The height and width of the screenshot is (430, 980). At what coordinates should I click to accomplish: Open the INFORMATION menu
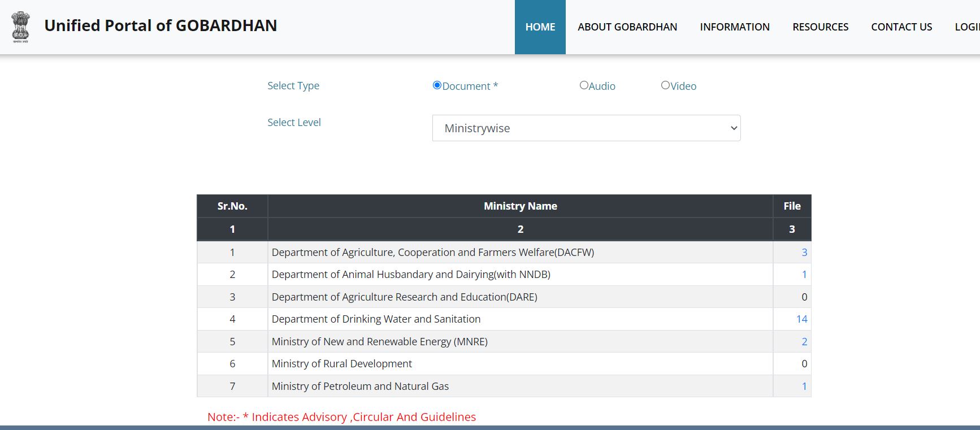point(735,27)
